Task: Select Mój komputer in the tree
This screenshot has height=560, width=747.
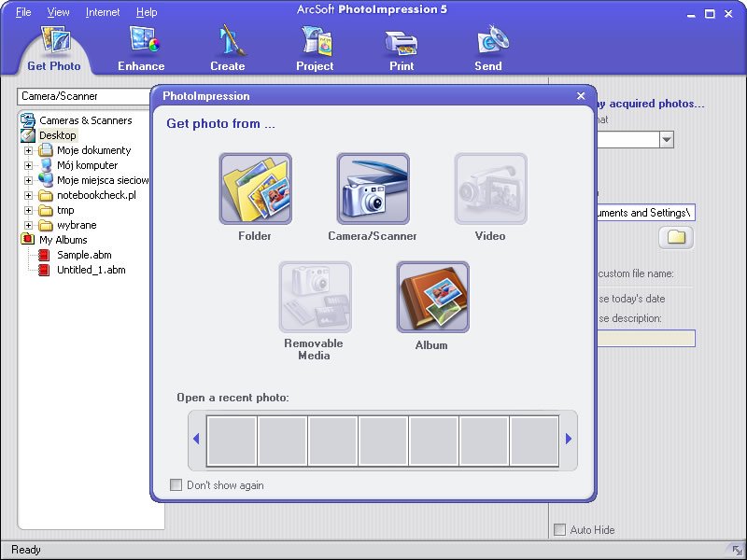Action: [87, 165]
